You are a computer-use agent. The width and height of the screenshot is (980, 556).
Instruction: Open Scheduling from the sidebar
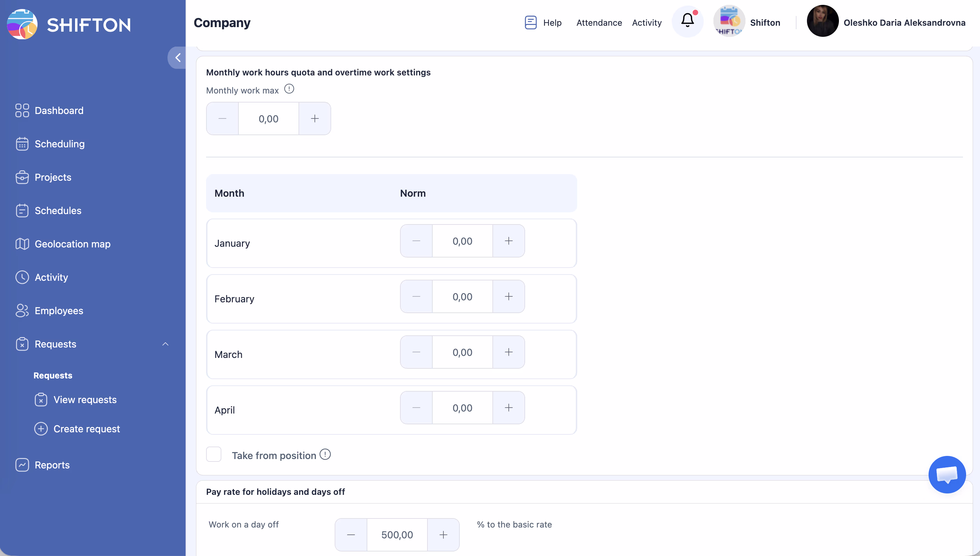(59, 144)
